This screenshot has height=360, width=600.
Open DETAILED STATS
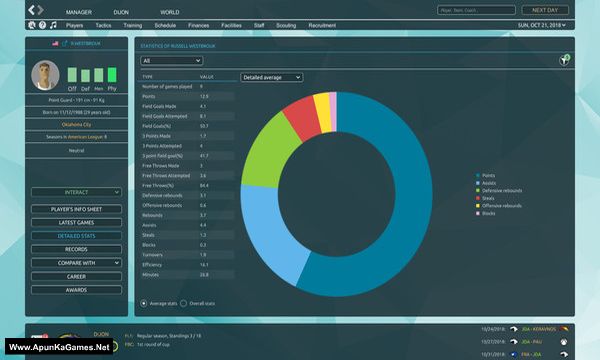(77, 236)
